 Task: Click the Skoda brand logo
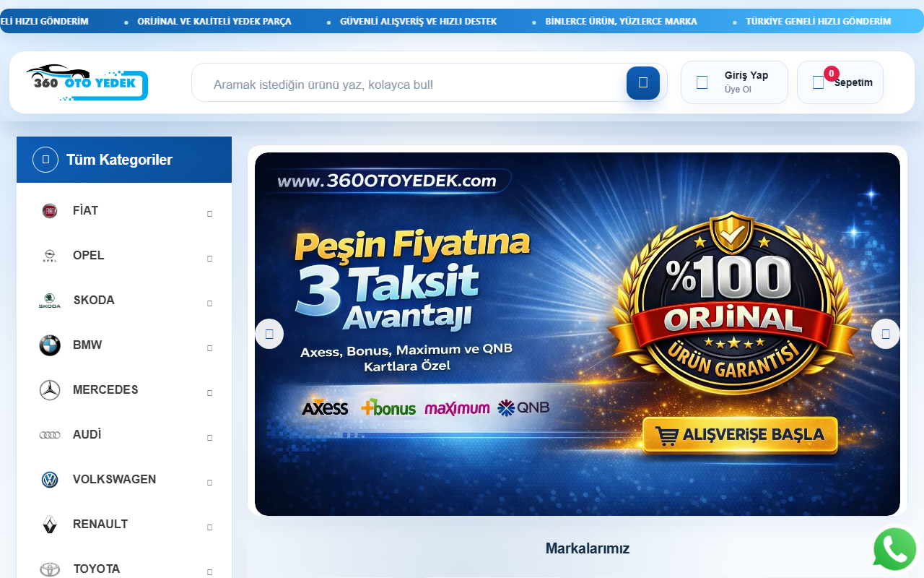50,301
